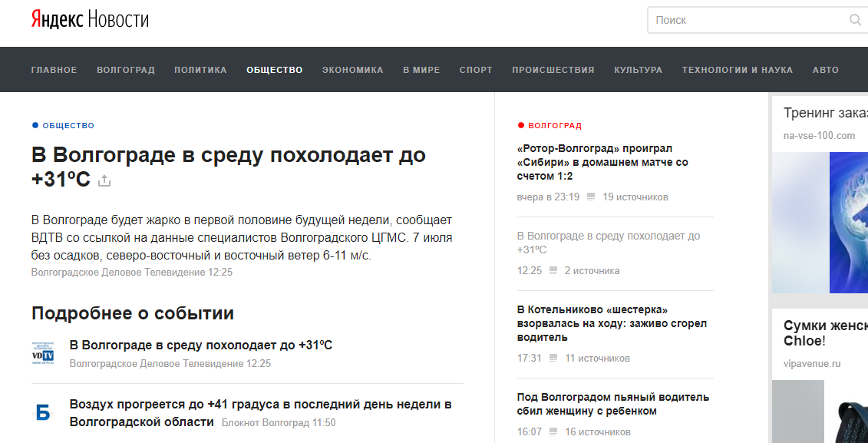Click the вчера в 23:19 timestamp
The height and width of the screenshot is (443, 868).
(x=548, y=197)
